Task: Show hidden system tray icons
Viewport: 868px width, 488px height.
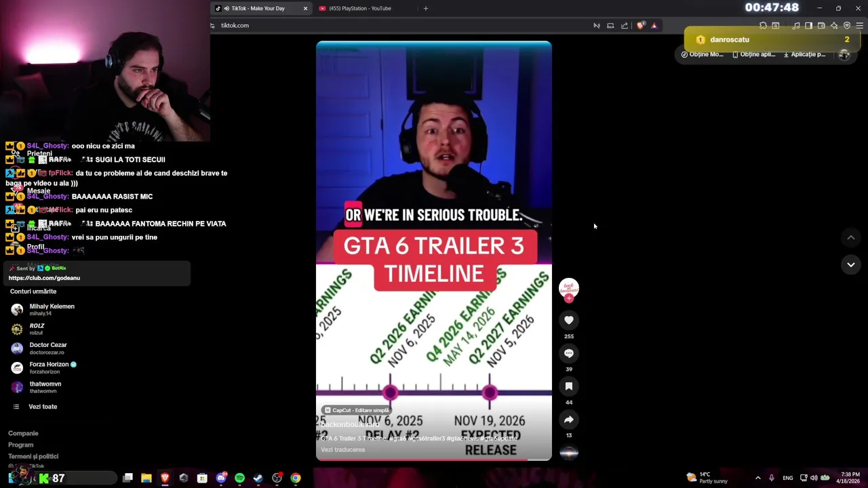Action: click(758, 478)
